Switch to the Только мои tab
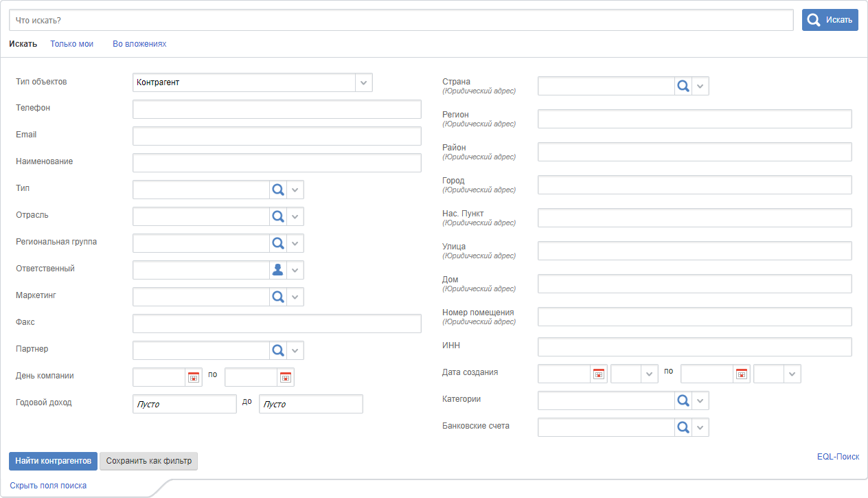868x498 pixels. (71, 44)
